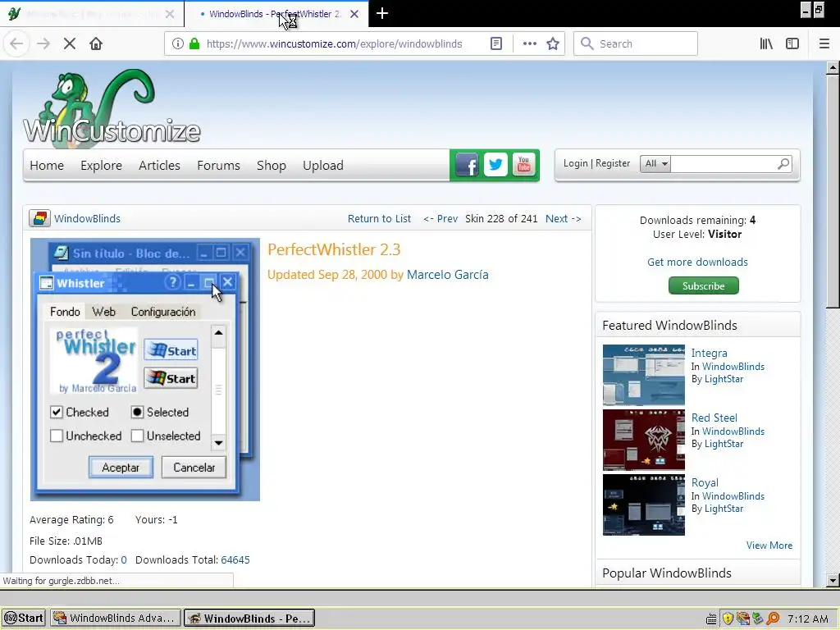This screenshot has height=630, width=840.
Task: Click the WinCustomize gecko logo
Action: 112,107
